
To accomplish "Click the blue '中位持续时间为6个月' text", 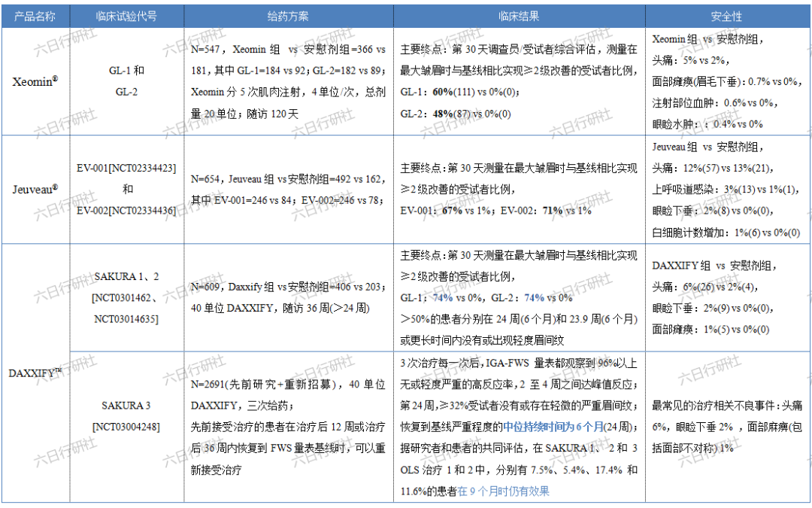I will [553, 427].
